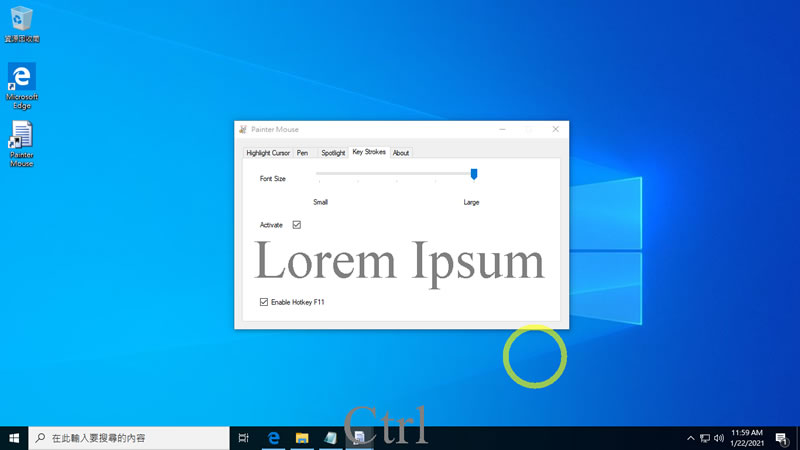Uncheck the Activate checkbox
This screenshot has width=800, height=450.
point(296,224)
